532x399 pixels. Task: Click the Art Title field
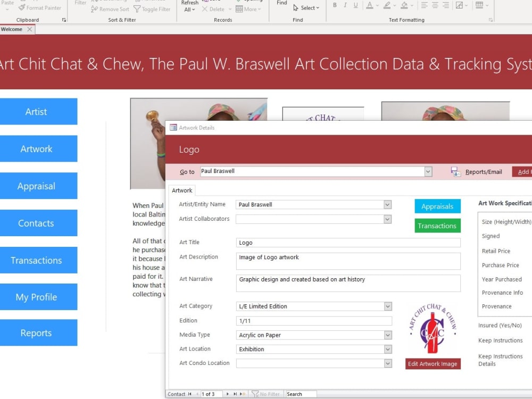click(348, 243)
